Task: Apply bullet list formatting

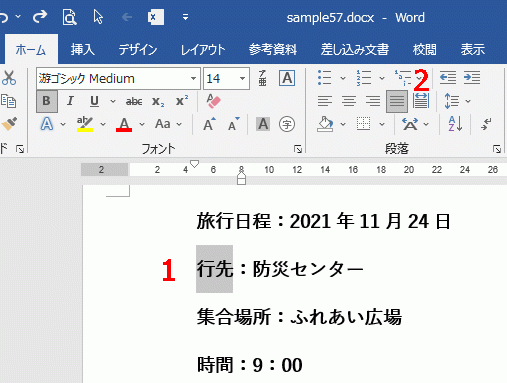Action: [x=324, y=78]
